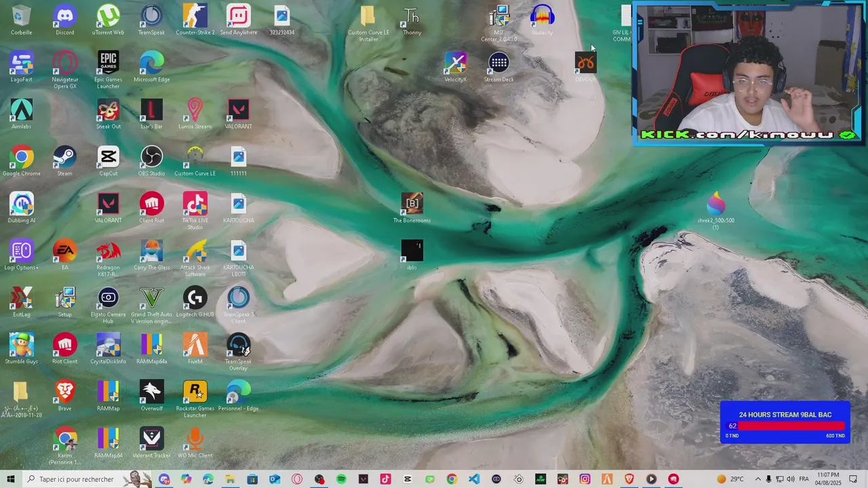The image size is (868, 488).
Task: Expand the hidden system tray icons chevron
Action: pyautogui.click(x=758, y=479)
